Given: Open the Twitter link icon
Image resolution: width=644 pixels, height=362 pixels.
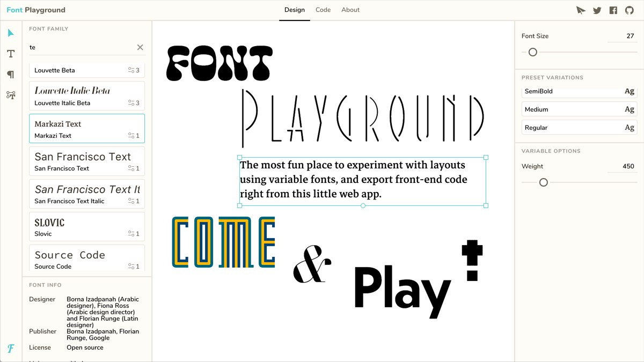Looking at the screenshot, I should tap(597, 10).
